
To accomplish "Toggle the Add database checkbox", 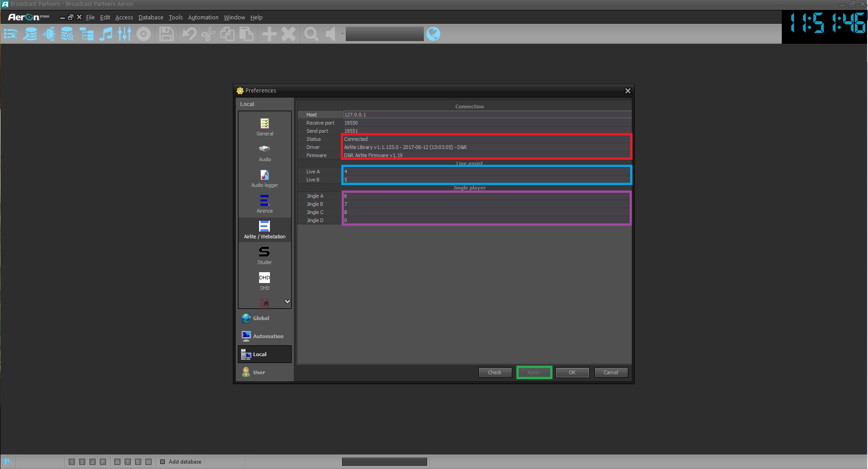I will [162, 462].
